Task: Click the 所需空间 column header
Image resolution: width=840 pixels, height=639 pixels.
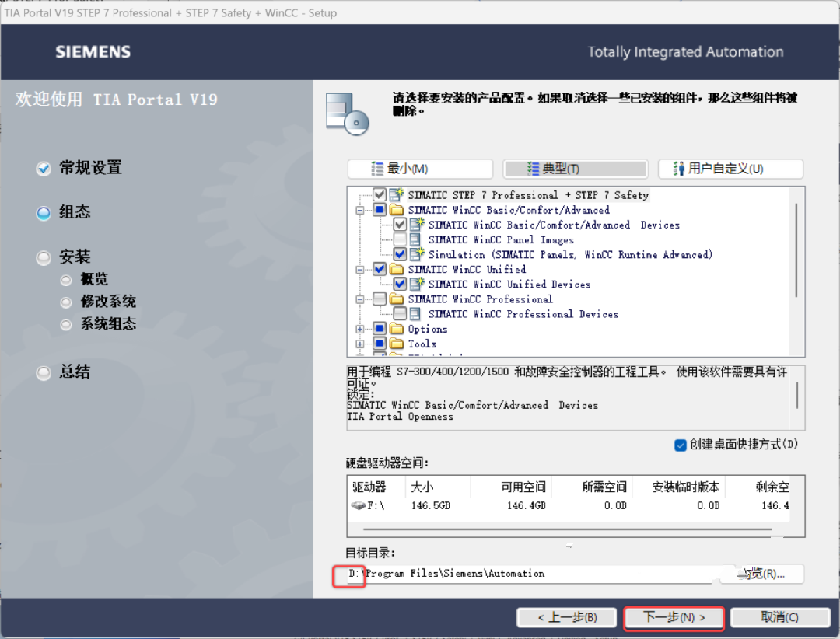Action: pyautogui.click(x=592, y=487)
